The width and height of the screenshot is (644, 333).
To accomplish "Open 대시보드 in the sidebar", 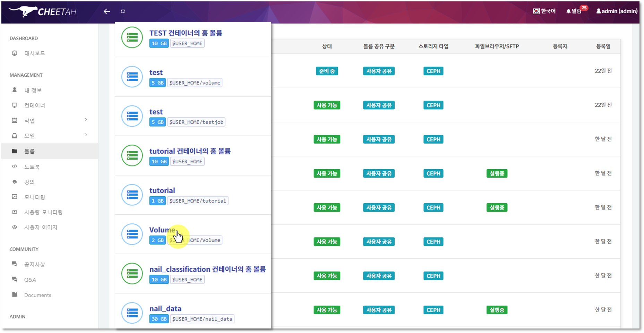I will pos(35,53).
